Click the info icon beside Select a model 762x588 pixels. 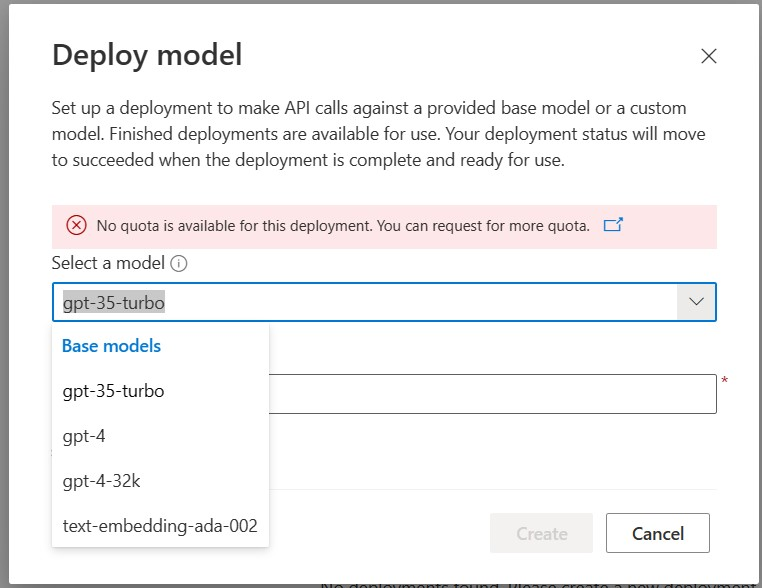point(180,264)
